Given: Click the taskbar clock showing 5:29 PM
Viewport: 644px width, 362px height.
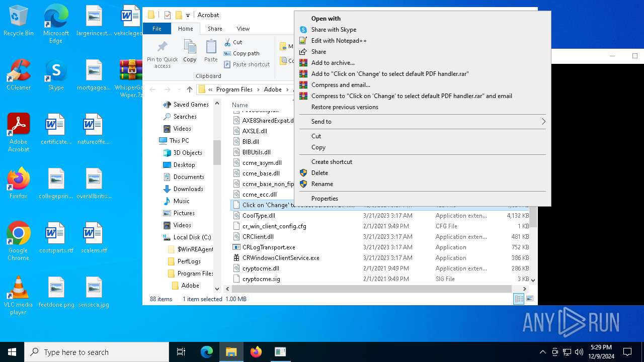Looking at the screenshot, I should (601, 352).
